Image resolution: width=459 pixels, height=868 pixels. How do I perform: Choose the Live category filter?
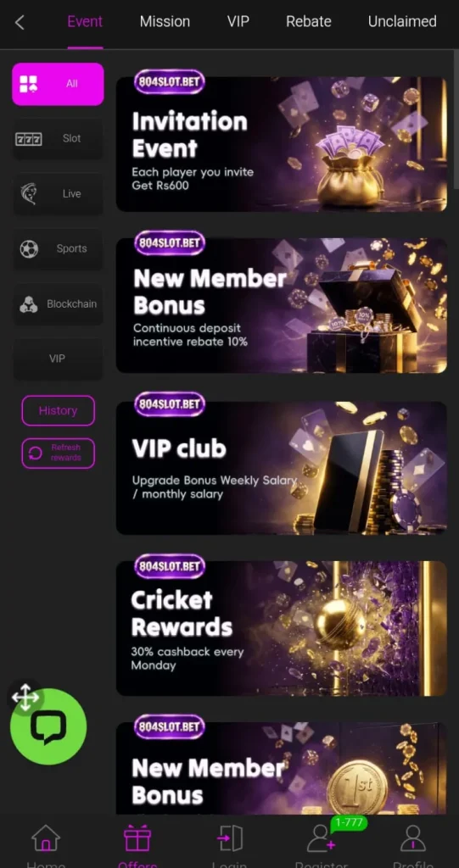[58, 194]
